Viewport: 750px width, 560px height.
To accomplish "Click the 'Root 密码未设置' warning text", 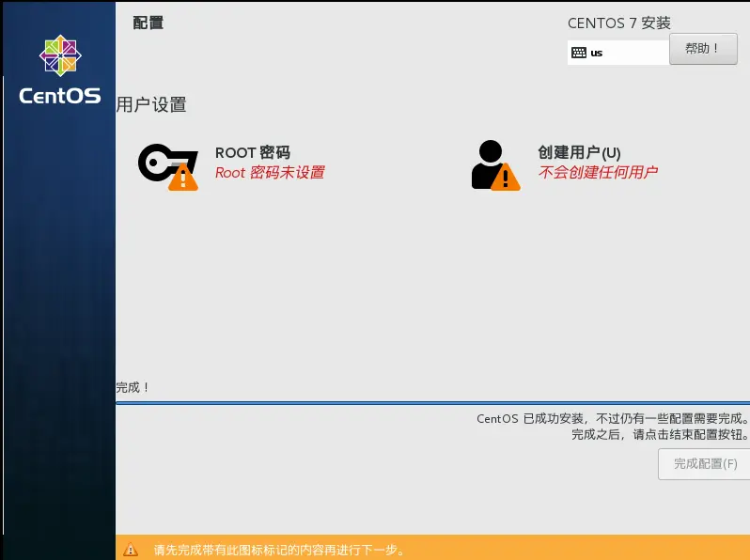I will [270, 173].
